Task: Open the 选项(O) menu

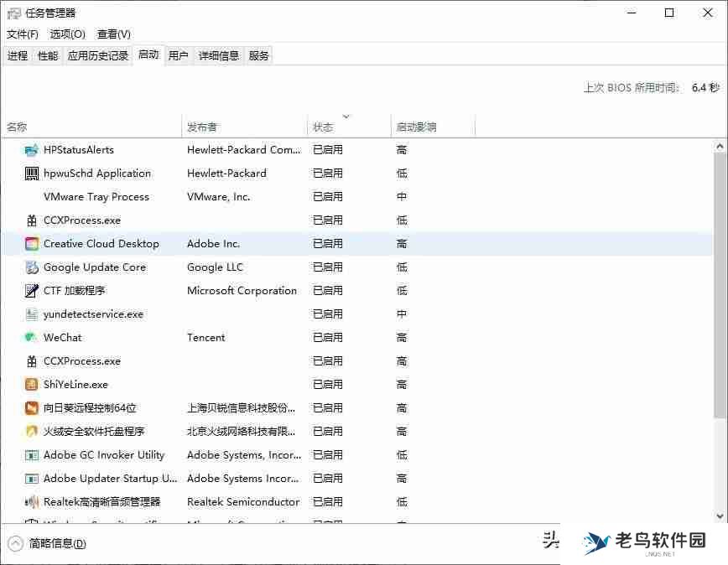Action: pyautogui.click(x=68, y=34)
